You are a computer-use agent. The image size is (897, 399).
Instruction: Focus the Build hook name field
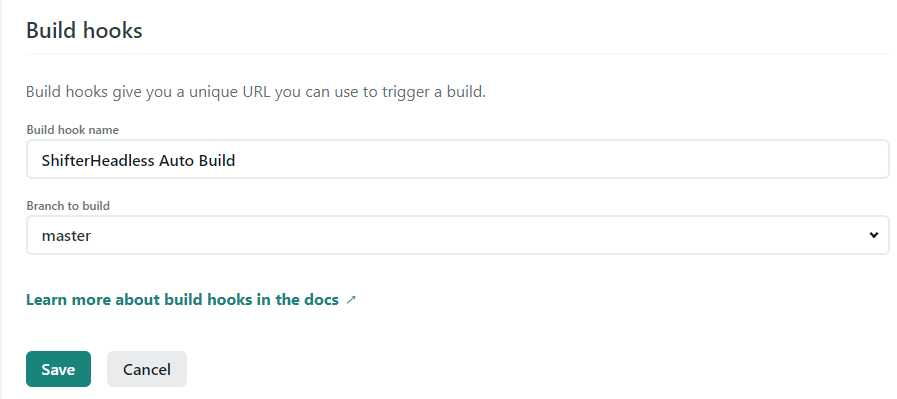click(458, 159)
